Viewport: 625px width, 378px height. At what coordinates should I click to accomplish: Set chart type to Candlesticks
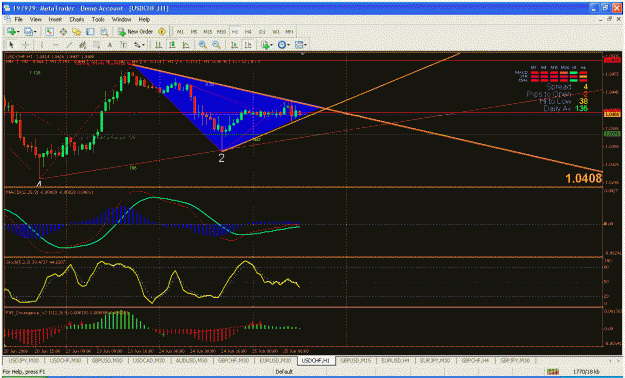[172, 45]
